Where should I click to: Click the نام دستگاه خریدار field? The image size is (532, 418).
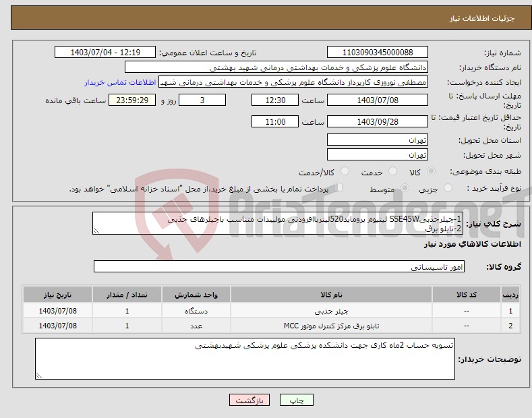pos(276,67)
